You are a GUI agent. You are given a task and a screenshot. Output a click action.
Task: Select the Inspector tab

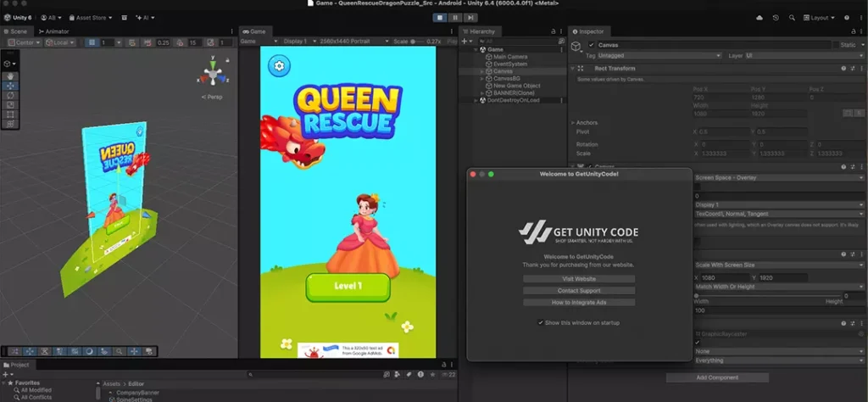click(588, 31)
